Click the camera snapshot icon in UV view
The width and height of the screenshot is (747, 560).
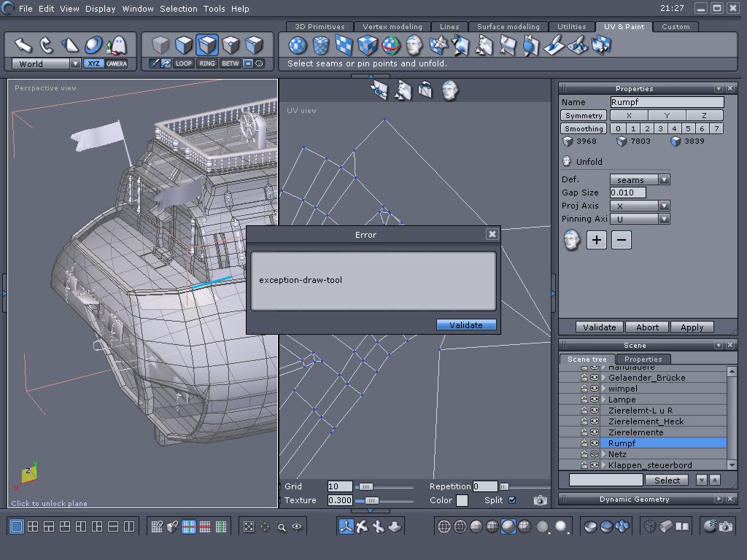click(540, 500)
